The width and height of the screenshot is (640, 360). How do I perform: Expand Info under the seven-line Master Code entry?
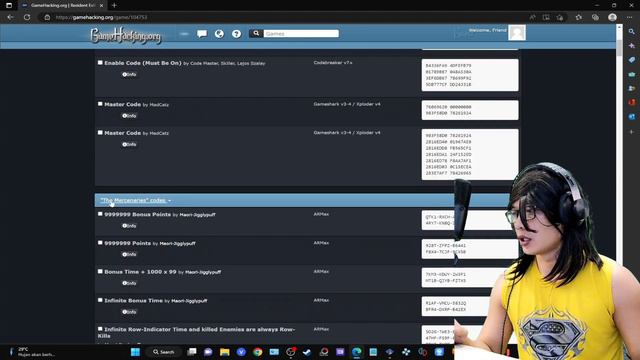tap(129, 144)
